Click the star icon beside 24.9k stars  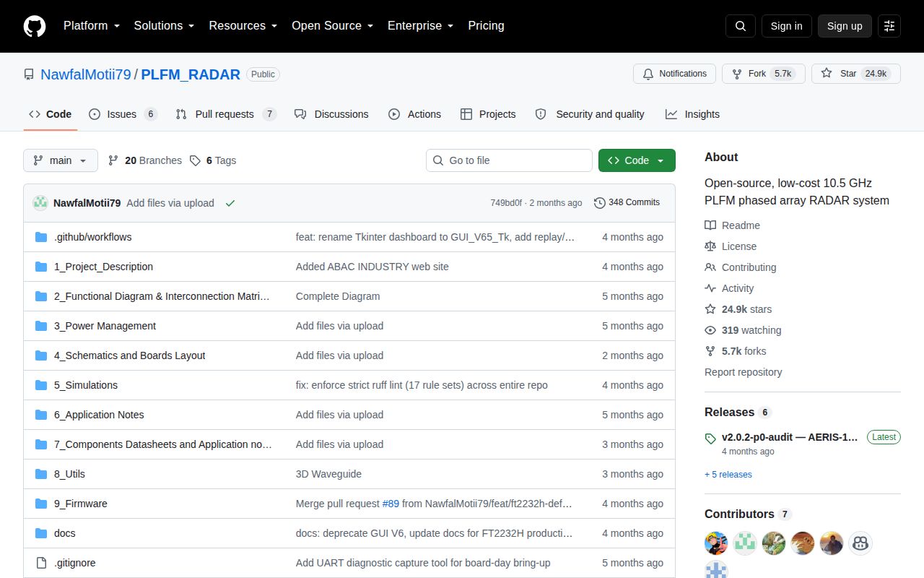[x=710, y=309]
